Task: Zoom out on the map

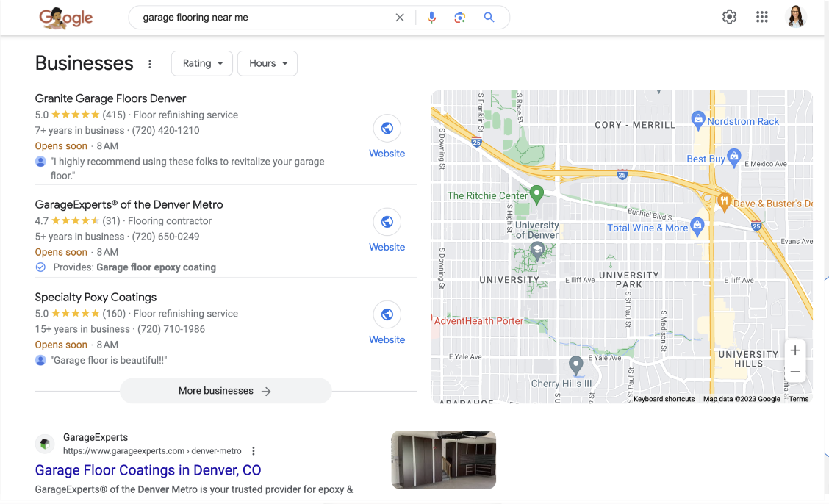Action: [794, 372]
